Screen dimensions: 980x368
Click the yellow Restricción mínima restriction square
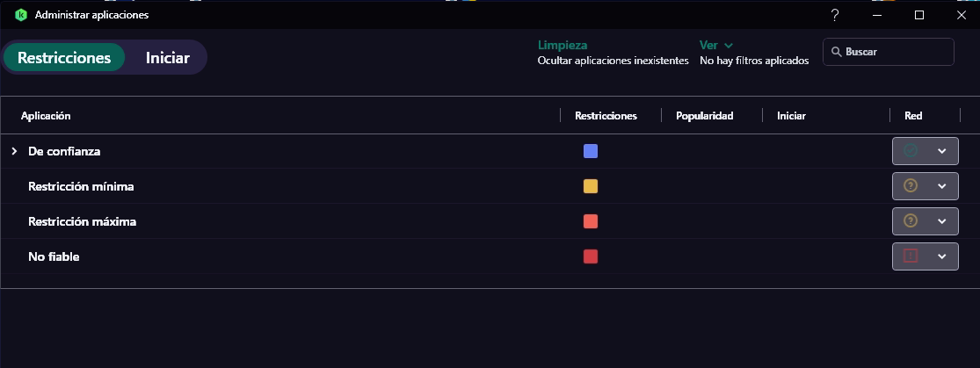click(x=591, y=186)
